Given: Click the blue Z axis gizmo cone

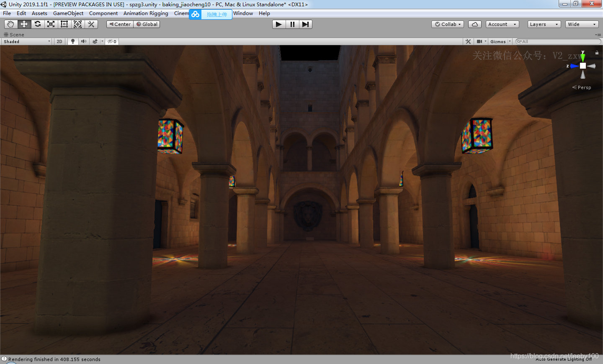Looking at the screenshot, I should pos(574,66).
